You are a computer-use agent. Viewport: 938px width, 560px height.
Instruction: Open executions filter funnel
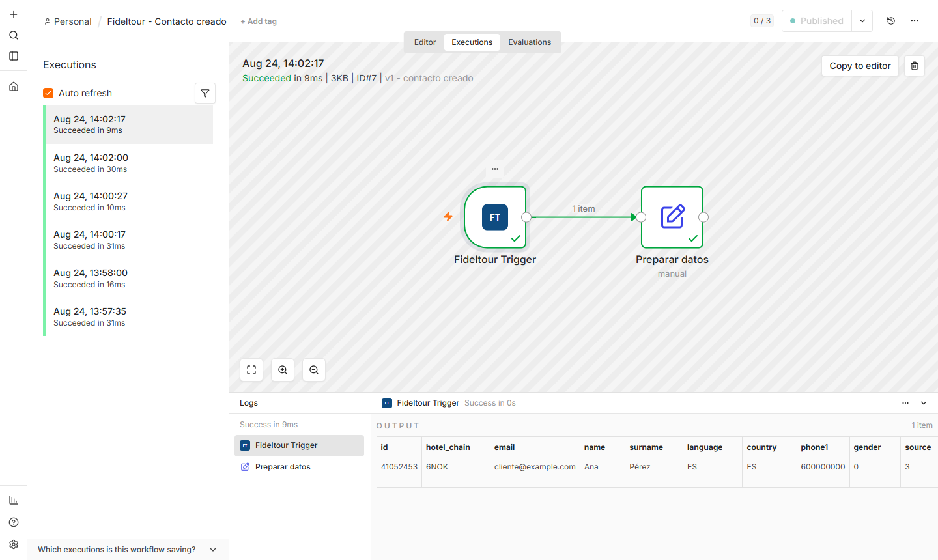pyautogui.click(x=205, y=93)
